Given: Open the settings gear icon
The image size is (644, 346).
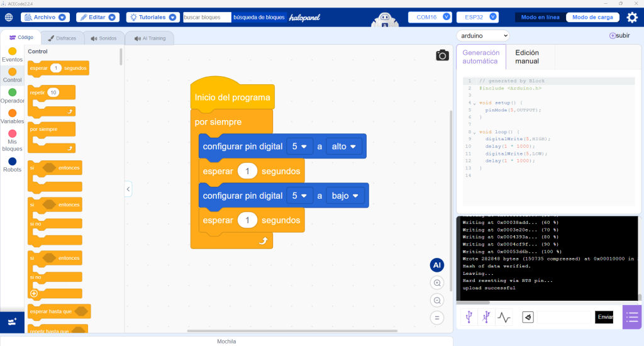Looking at the screenshot, I should click(632, 17).
